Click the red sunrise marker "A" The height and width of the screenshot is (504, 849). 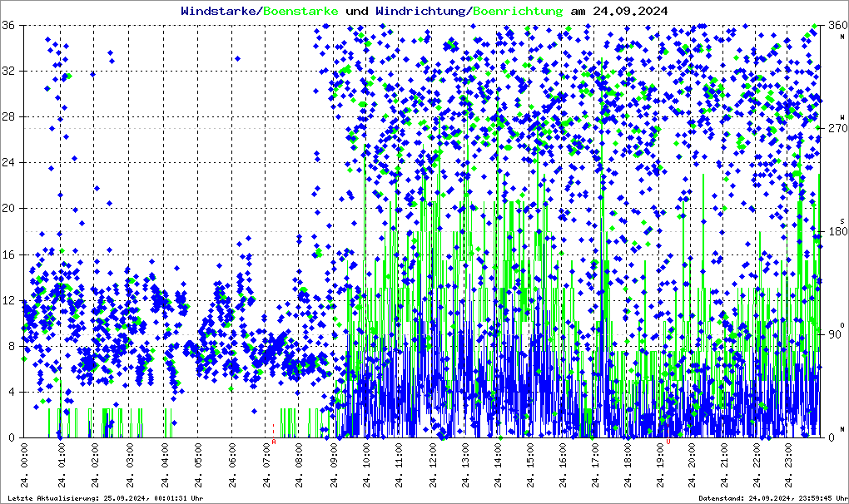click(273, 442)
